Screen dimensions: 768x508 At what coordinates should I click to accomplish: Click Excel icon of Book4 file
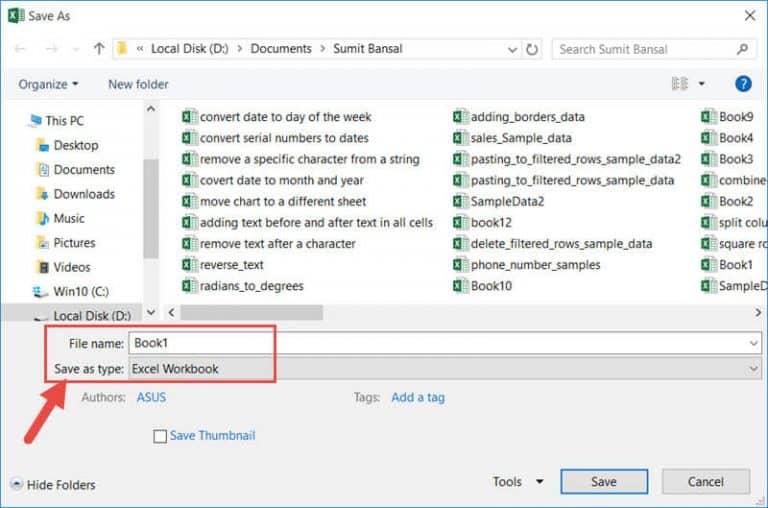point(708,138)
